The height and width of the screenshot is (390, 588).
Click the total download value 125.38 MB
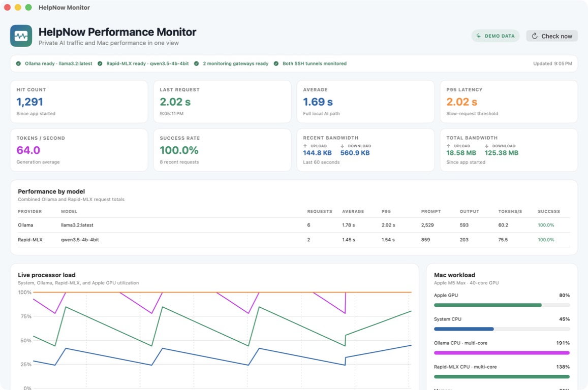click(502, 153)
